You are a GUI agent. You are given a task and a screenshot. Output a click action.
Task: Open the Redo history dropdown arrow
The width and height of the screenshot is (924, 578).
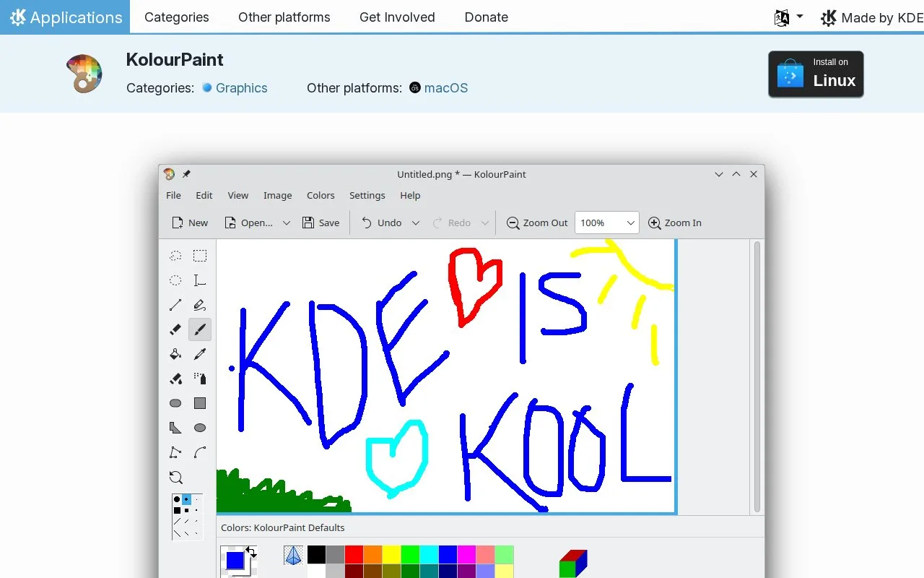(x=485, y=223)
